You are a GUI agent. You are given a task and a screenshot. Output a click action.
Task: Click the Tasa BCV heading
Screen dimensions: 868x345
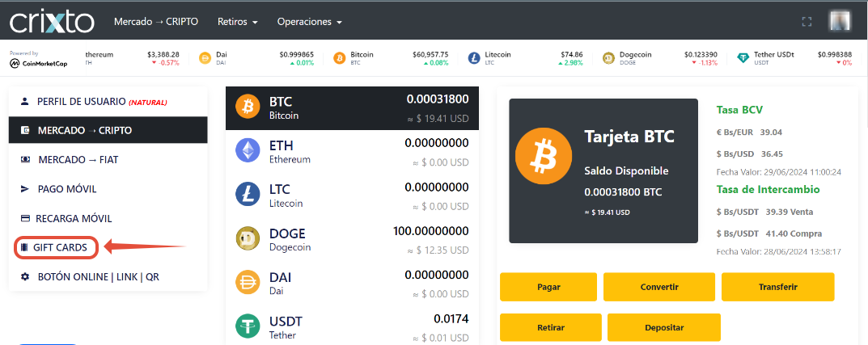tap(739, 110)
